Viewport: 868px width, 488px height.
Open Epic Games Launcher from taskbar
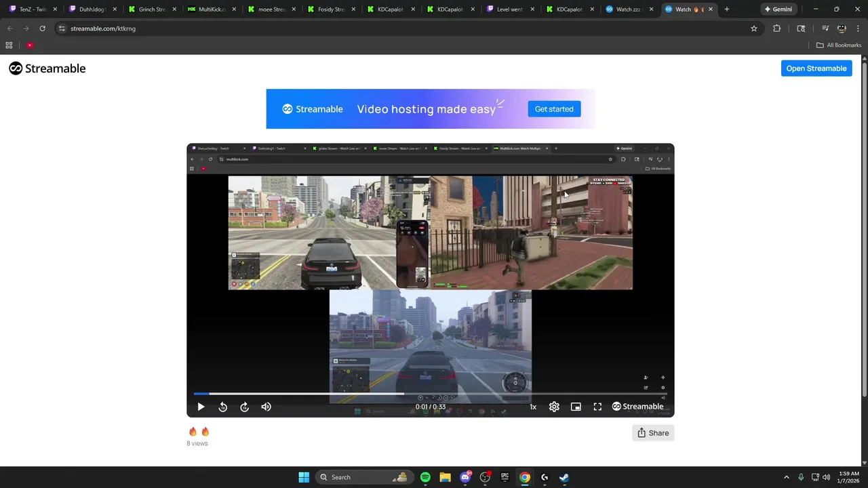click(x=505, y=477)
